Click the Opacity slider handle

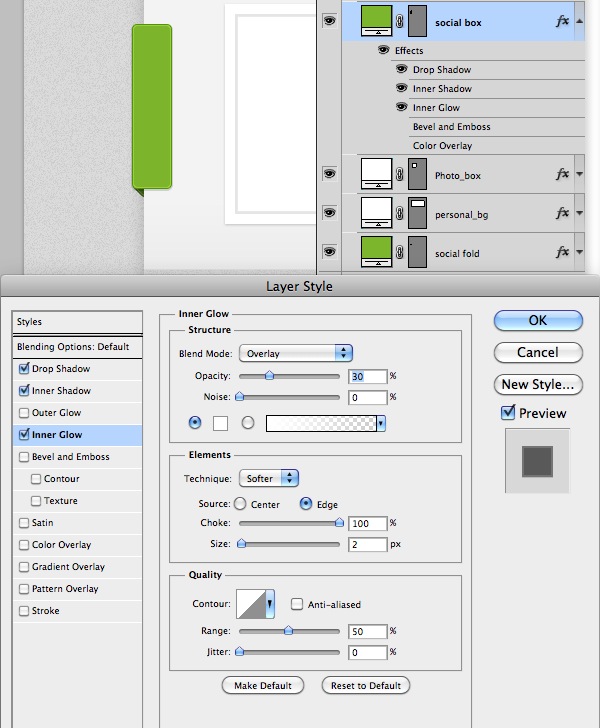(x=269, y=376)
